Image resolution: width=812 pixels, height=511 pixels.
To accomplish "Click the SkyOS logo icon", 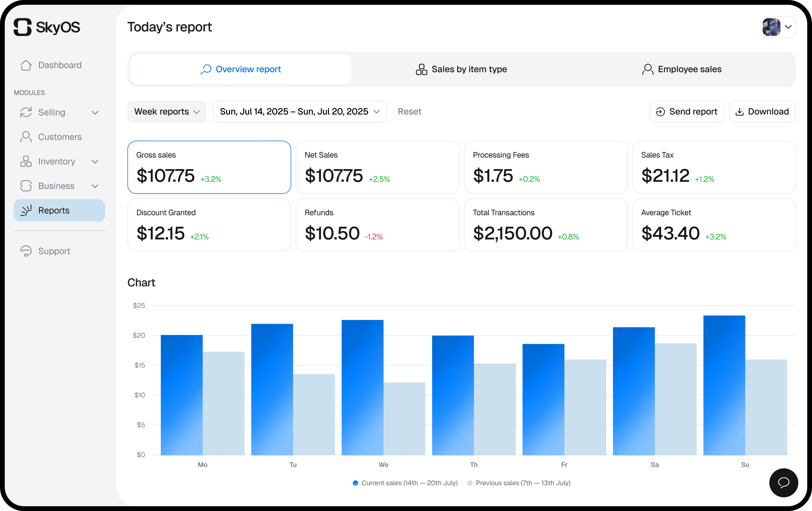I will (23, 27).
